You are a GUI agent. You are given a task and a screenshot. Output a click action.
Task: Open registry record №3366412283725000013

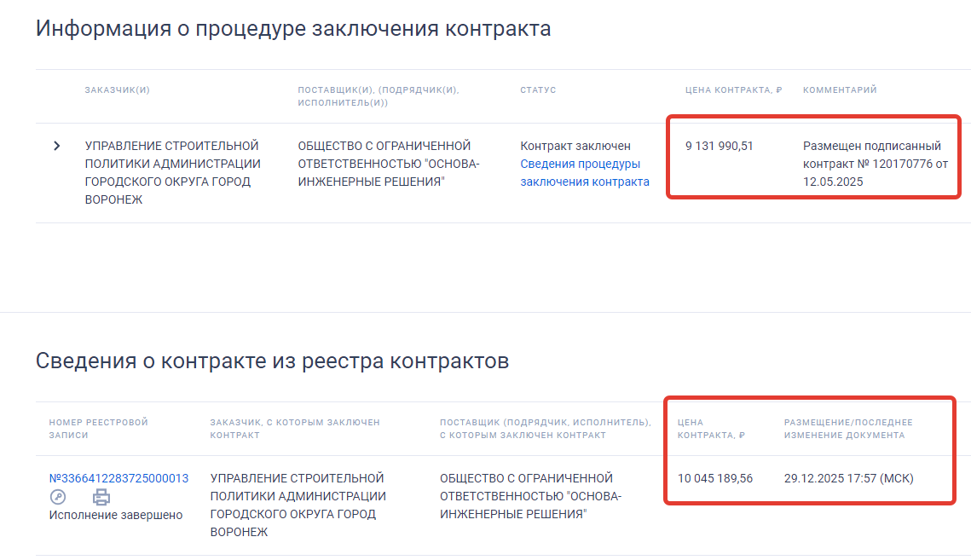pos(118,478)
